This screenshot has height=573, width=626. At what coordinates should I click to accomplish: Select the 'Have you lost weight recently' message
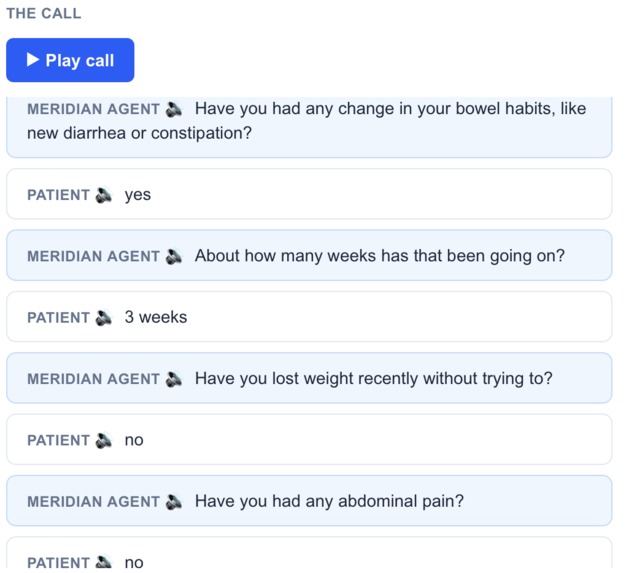(x=309, y=378)
